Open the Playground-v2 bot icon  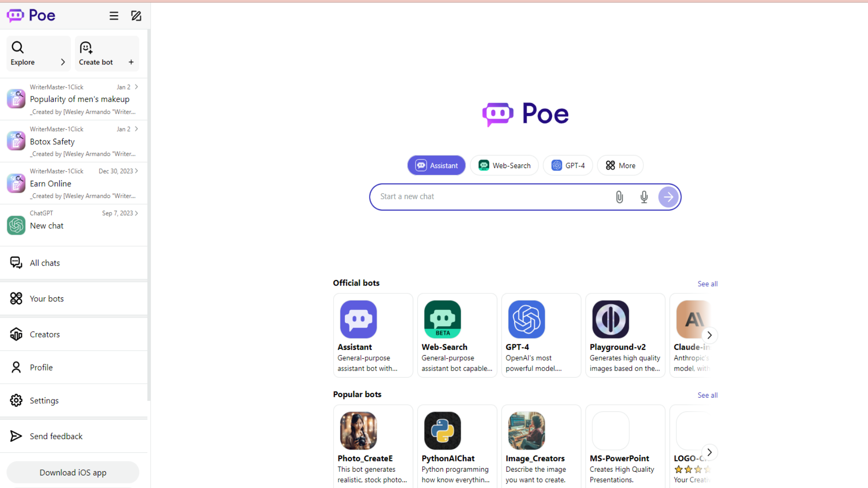point(610,319)
